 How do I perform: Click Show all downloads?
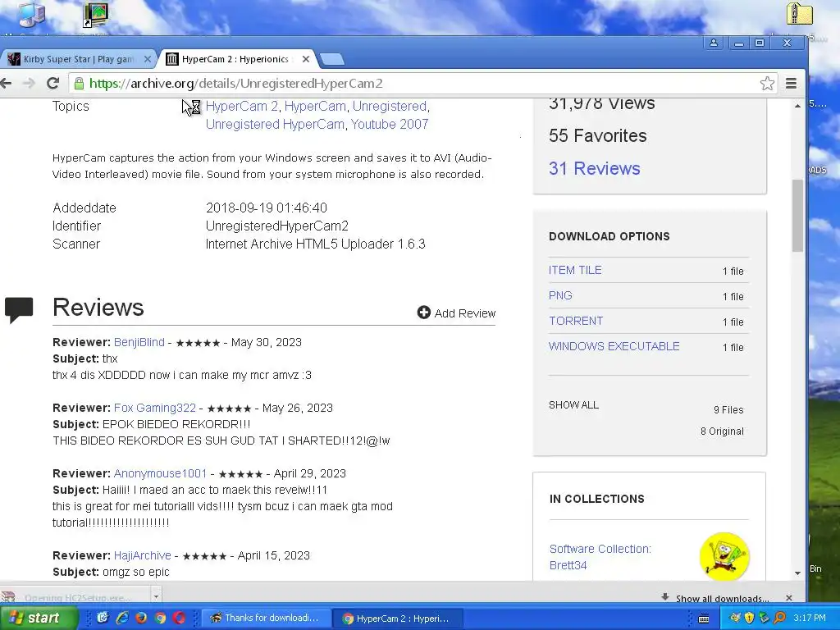(x=722, y=598)
